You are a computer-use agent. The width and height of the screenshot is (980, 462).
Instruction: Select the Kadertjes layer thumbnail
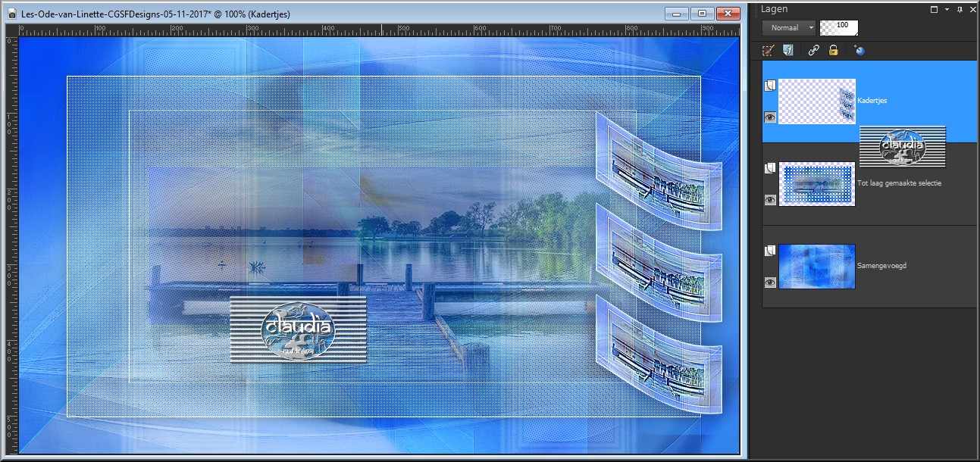(817, 101)
